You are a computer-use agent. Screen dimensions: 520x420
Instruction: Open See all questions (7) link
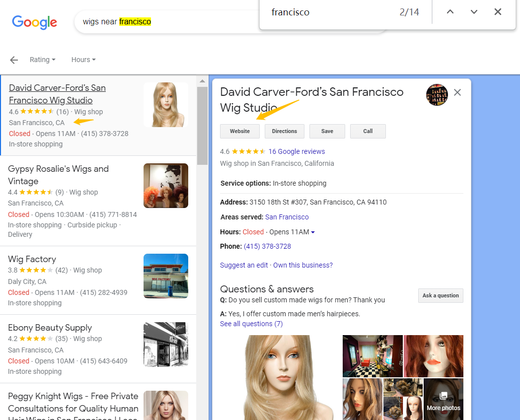[251, 324]
